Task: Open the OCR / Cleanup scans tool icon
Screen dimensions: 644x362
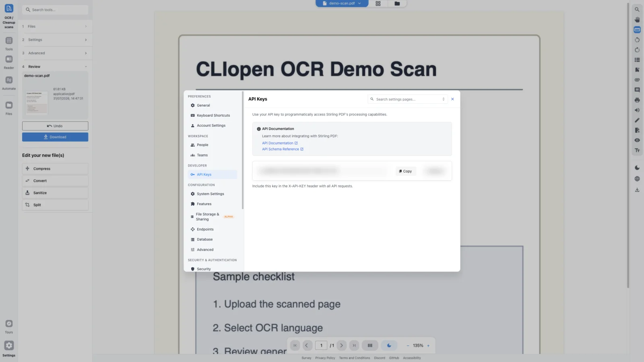Action: point(9,8)
